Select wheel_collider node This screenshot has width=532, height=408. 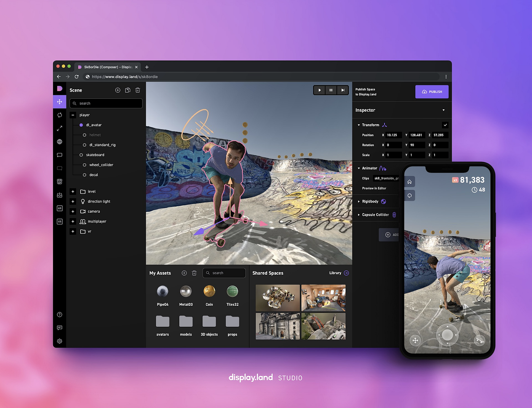[x=101, y=165]
